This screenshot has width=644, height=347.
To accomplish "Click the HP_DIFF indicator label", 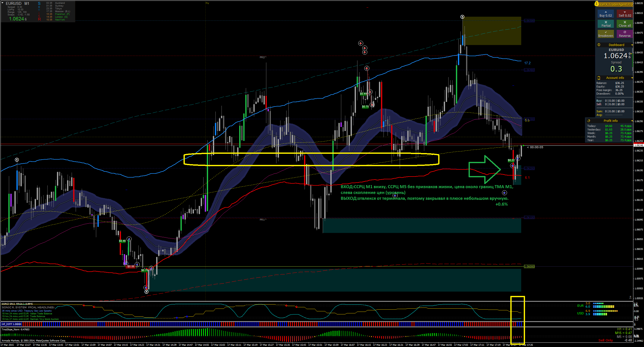I will point(12,324).
